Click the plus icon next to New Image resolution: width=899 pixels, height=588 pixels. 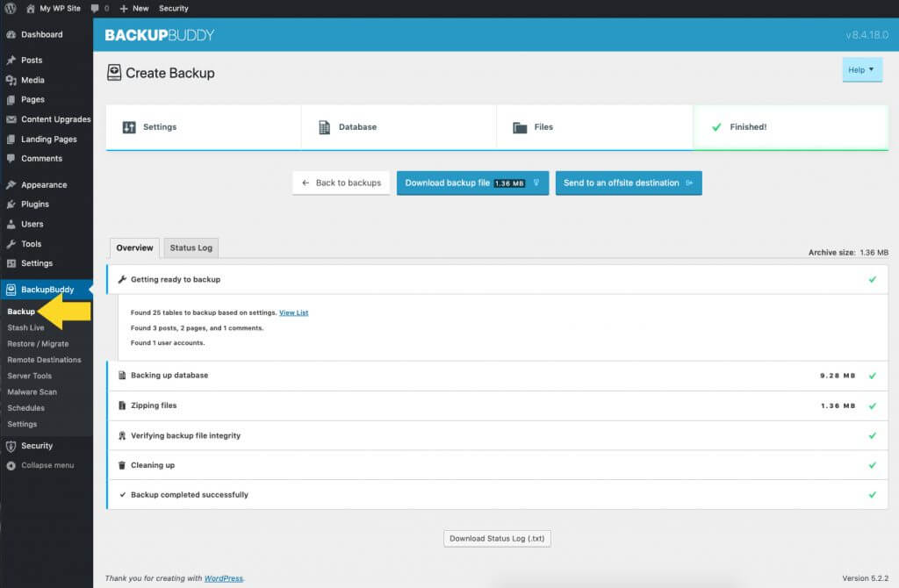(x=124, y=8)
